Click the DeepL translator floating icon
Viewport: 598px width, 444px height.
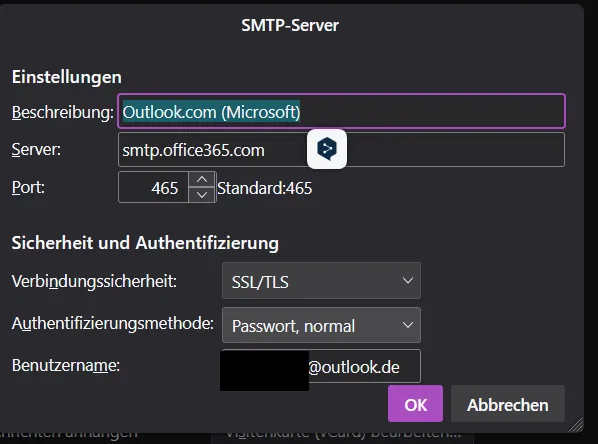327,149
